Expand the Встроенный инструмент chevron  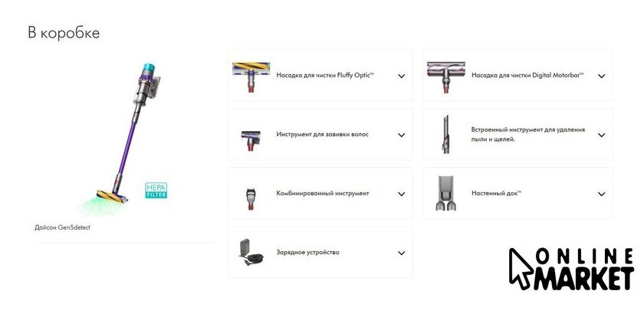pos(601,135)
